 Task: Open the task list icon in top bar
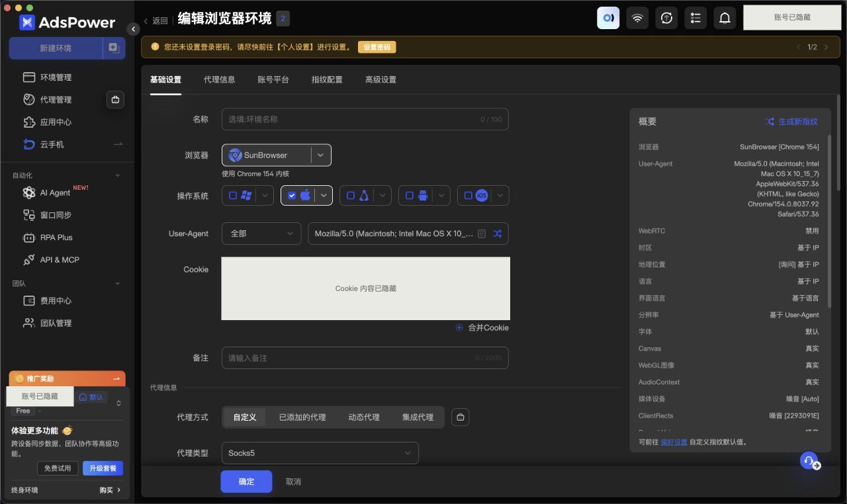(695, 18)
